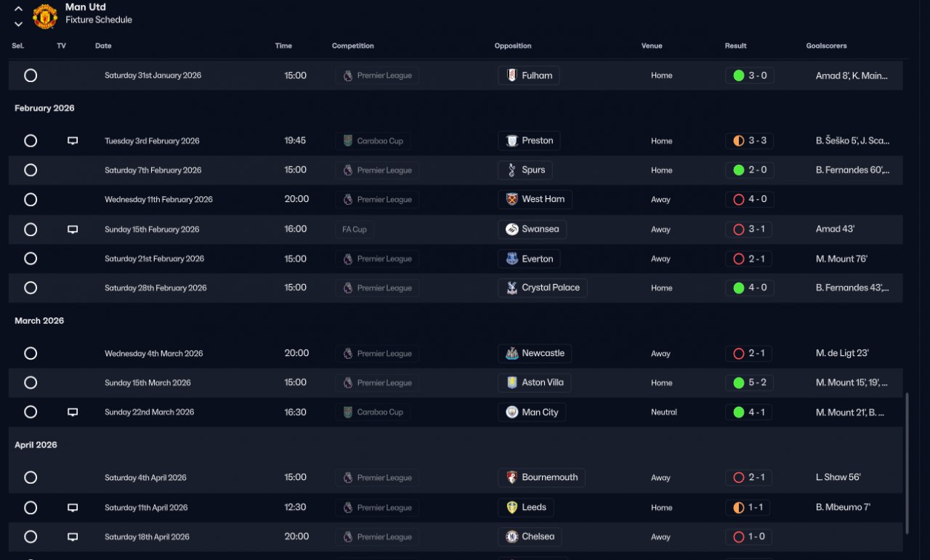Click the date Sunday 22nd March 2026
This screenshot has height=560, width=930.
149,413
